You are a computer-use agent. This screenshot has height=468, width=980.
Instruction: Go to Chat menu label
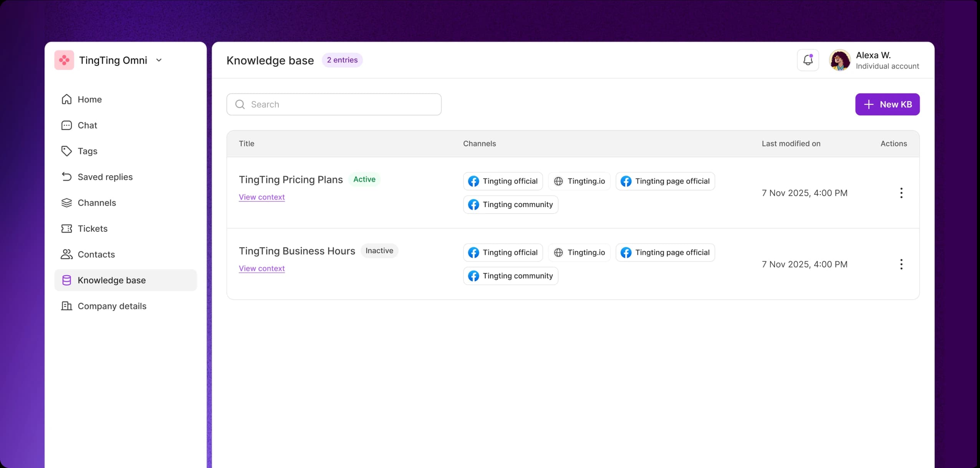(88, 125)
